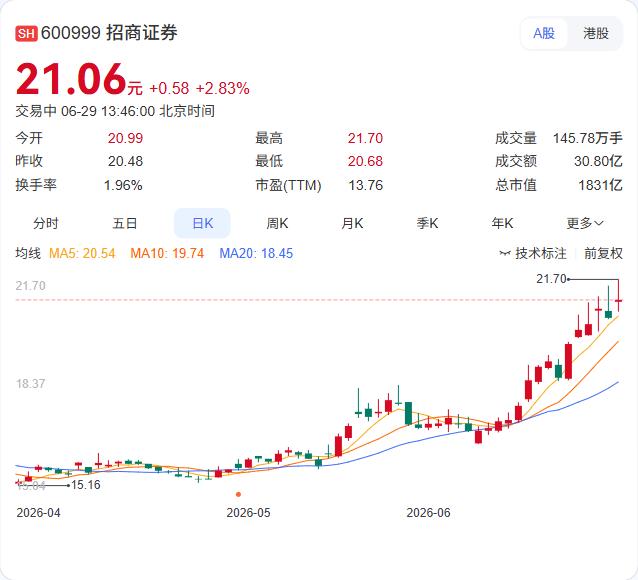Click the orange event dot below chart
Viewport: 638px width, 580px height.
pos(238,495)
